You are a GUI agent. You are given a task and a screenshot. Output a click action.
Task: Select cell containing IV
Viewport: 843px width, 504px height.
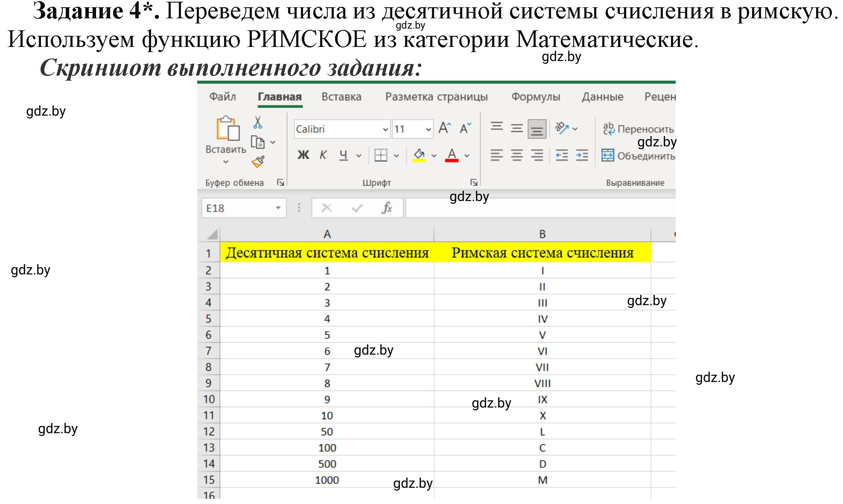543,319
